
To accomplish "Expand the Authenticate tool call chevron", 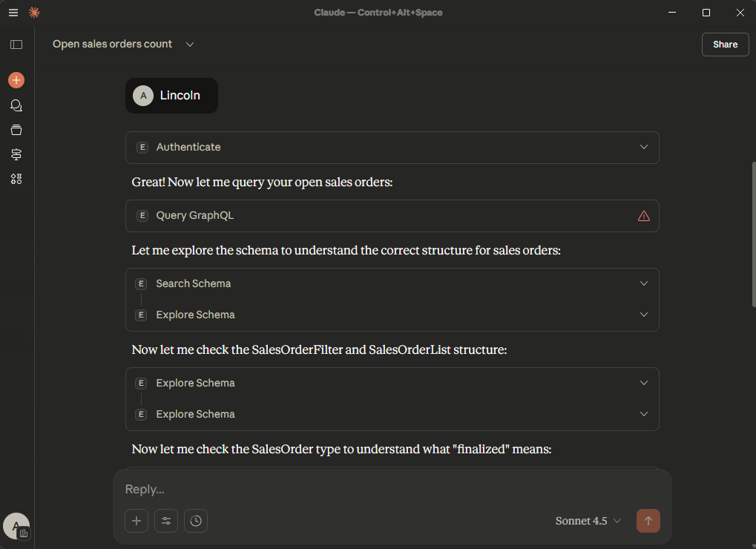I will pyautogui.click(x=644, y=147).
